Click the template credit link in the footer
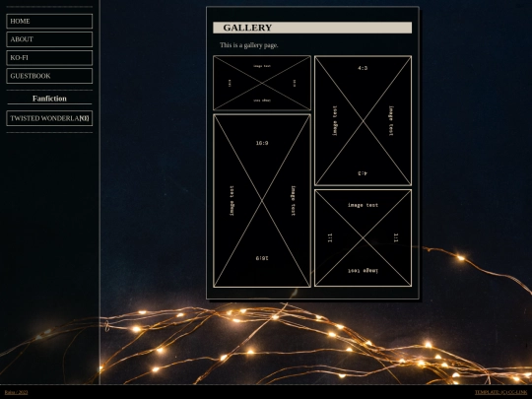The height and width of the screenshot is (399, 532). click(x=500, y=392)
